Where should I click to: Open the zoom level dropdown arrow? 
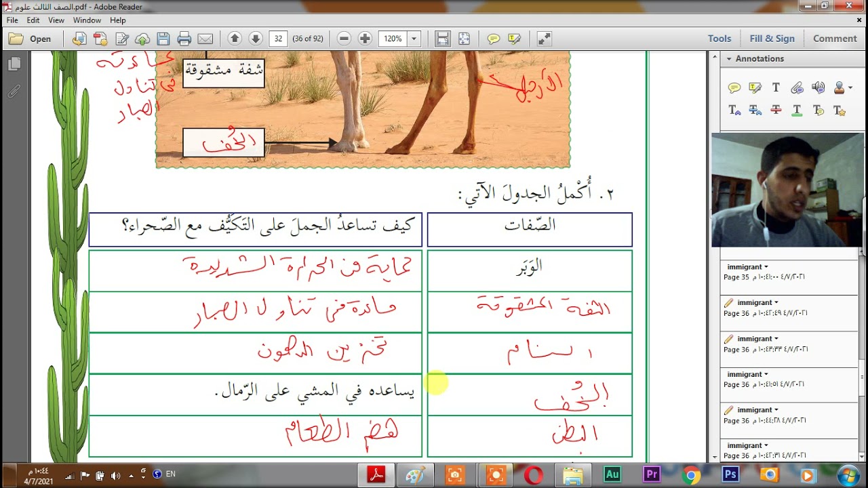(414, 39)
